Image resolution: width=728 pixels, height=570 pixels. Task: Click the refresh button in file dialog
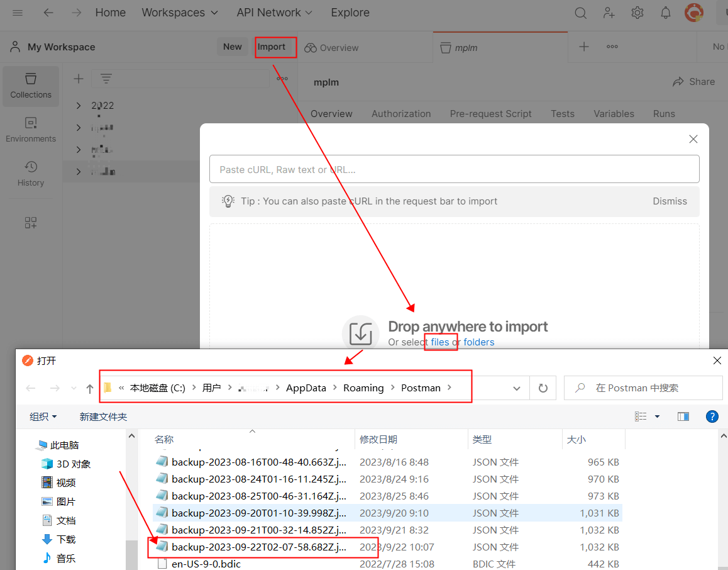[543, 388]
